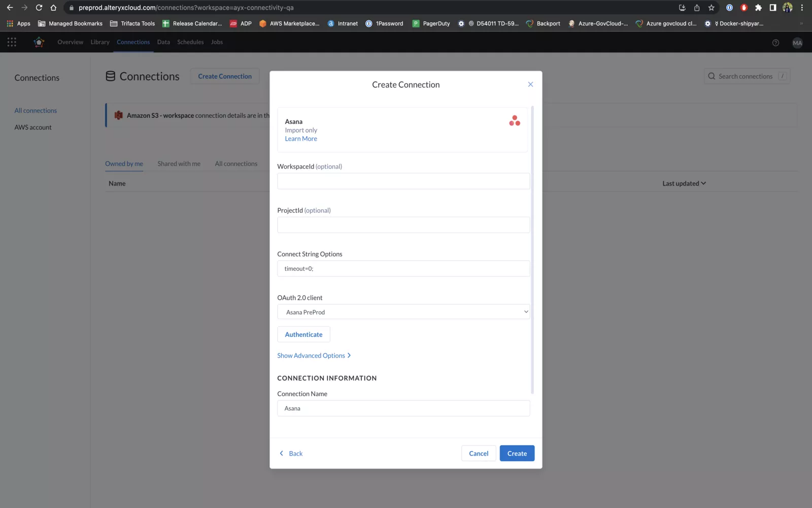Expand Show Advanced Options

(314, 356)
